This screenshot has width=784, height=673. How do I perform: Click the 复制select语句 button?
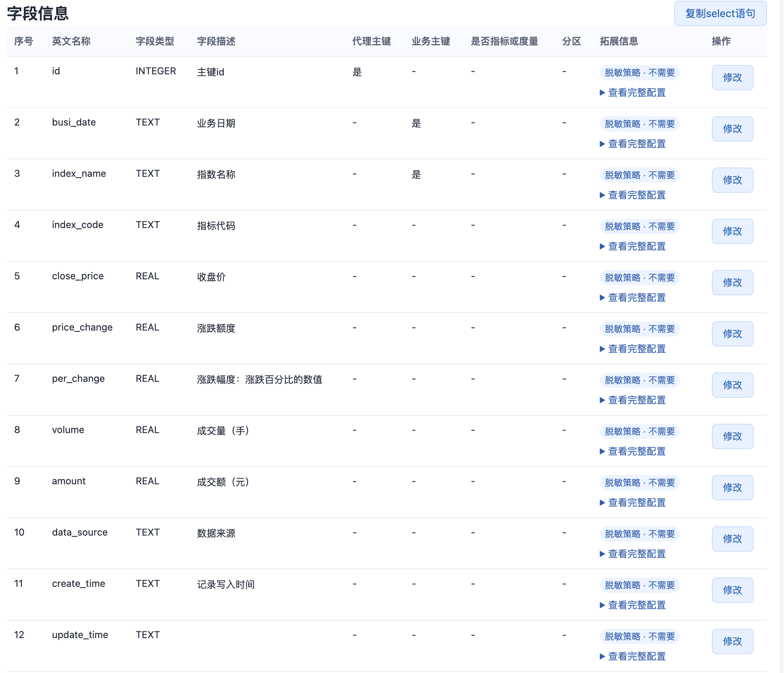pos(720,14)
